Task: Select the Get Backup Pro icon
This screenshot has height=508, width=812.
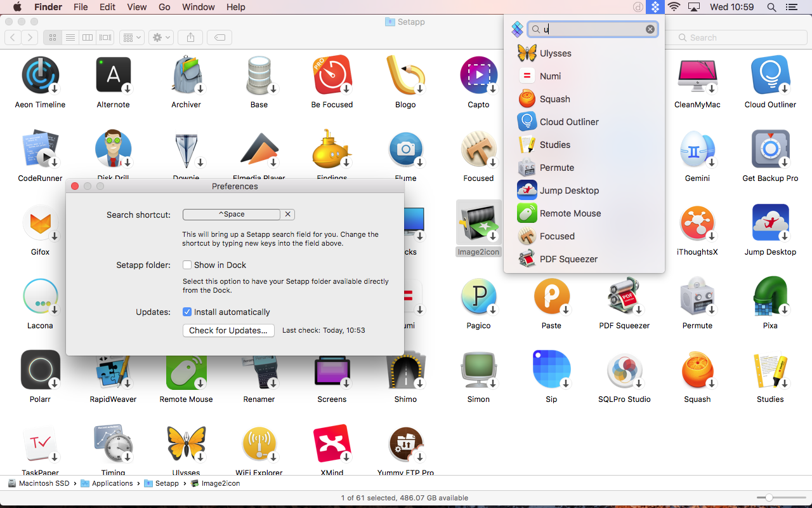Action: (770, 149)
